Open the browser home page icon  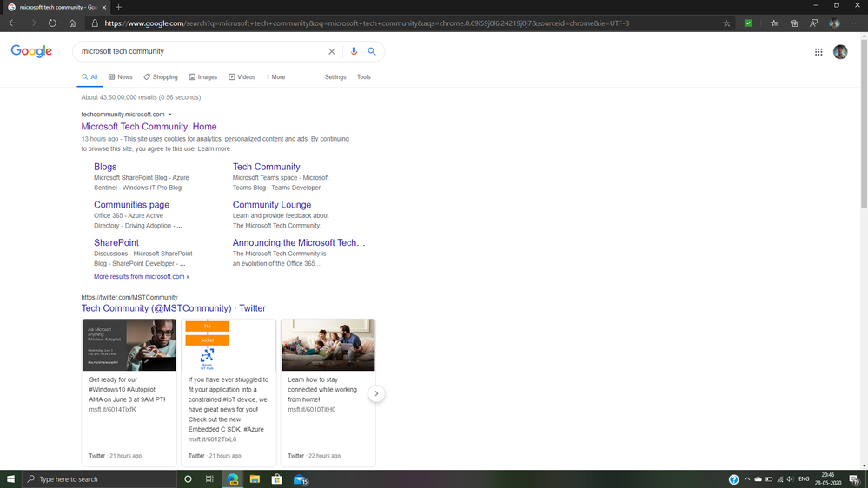tap(72, 23)
